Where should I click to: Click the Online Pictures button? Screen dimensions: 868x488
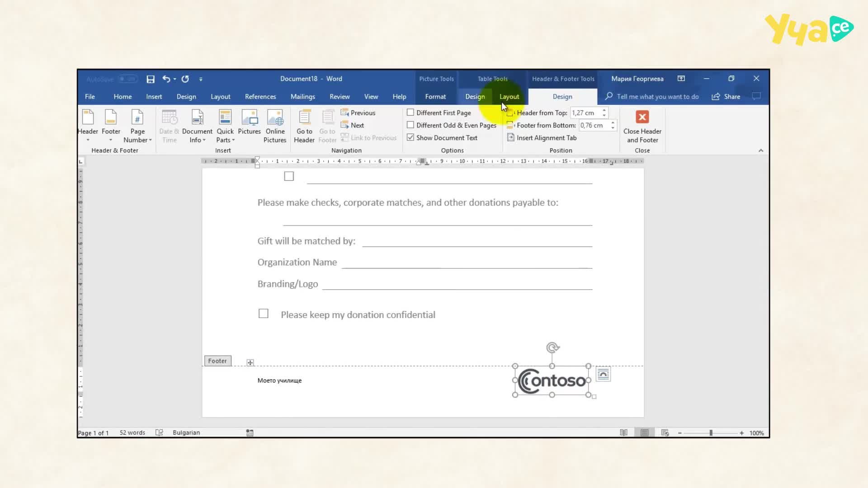(275, 126)
